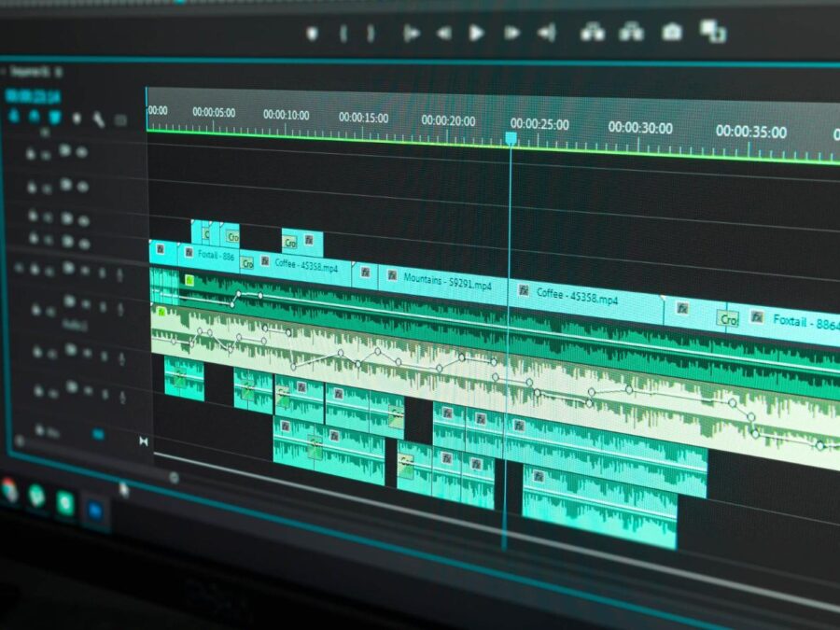Click the Lift button
The width and height of the screenshot is (840, 630).
click(593, 32)
